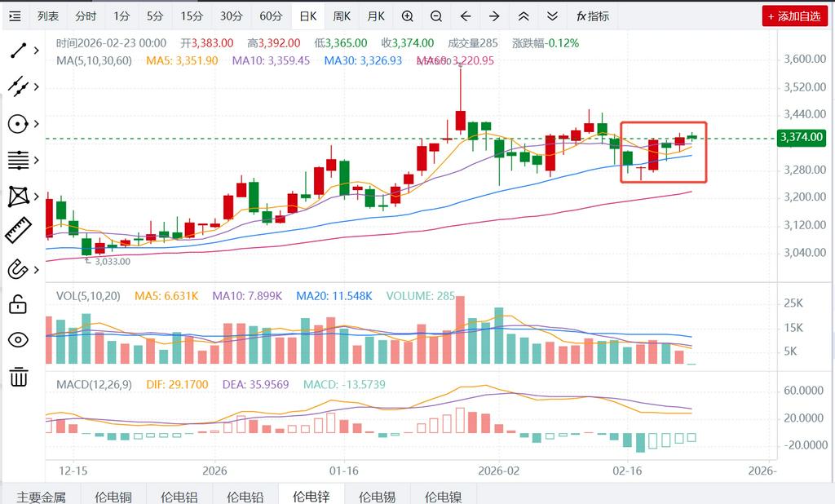Open the 伦电铜 tab at the bottom
The width and height of the screenshot is (835, 504).
[113, 495]
